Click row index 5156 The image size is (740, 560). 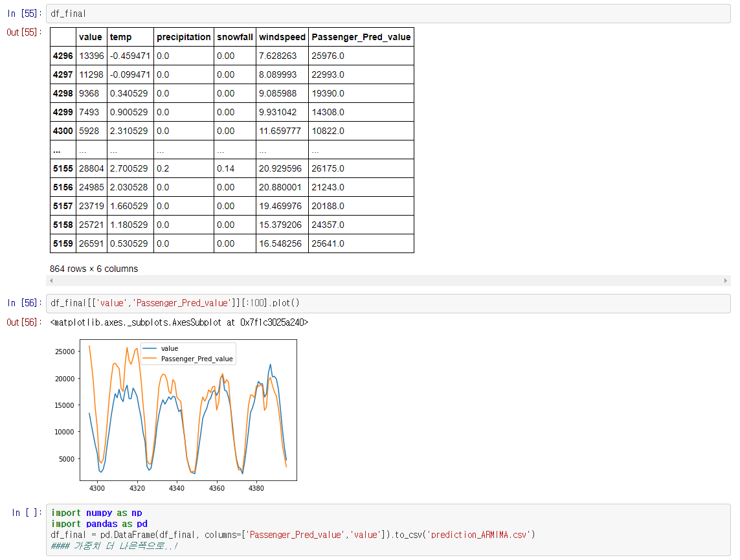[63, 188]
